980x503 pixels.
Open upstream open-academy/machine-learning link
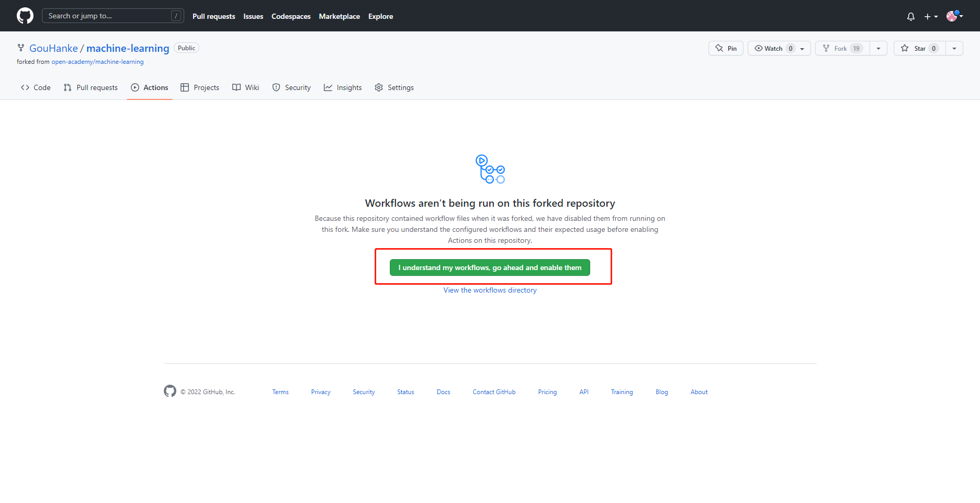[x=97, y=62]
